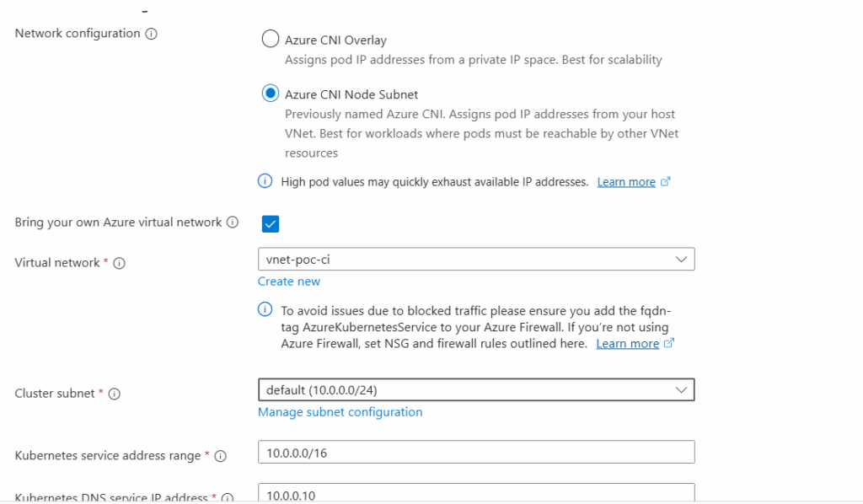Viewport: 863px width, 504px height.
Task: Click the Azure CNI Overlay label text
Action: pyautogui.click(x=335, y=40)
